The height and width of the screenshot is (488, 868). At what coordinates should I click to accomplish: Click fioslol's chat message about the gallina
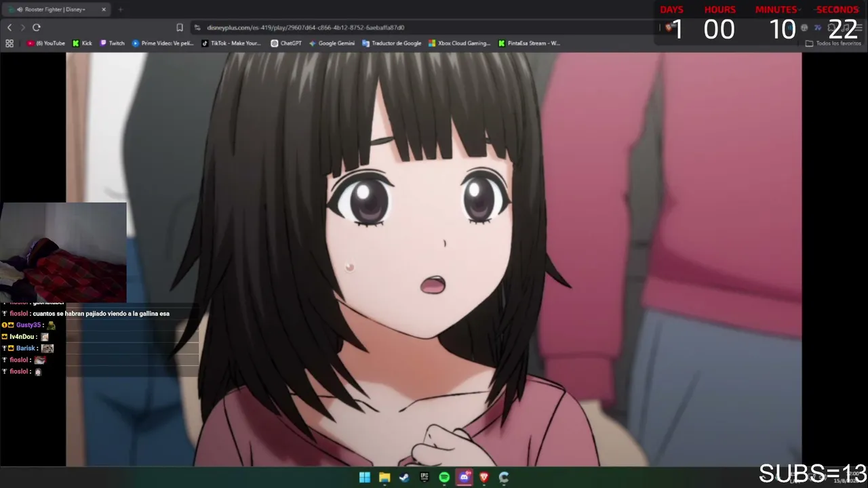tap(101, 314)
